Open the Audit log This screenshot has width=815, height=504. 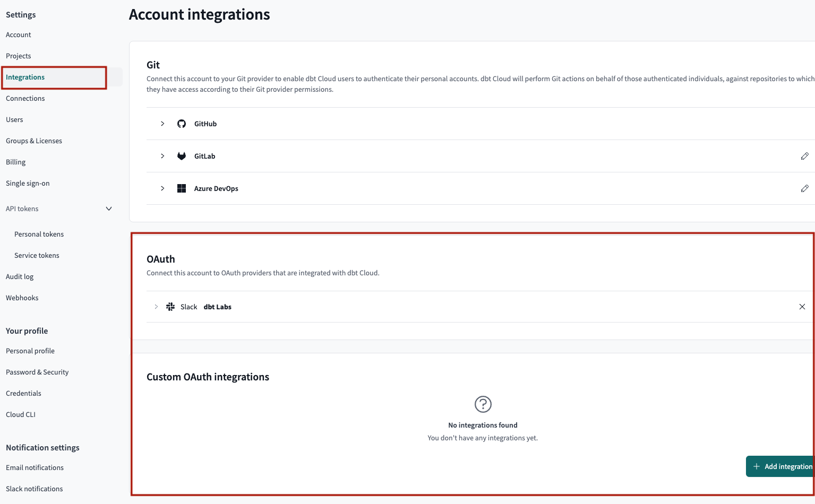20,276
